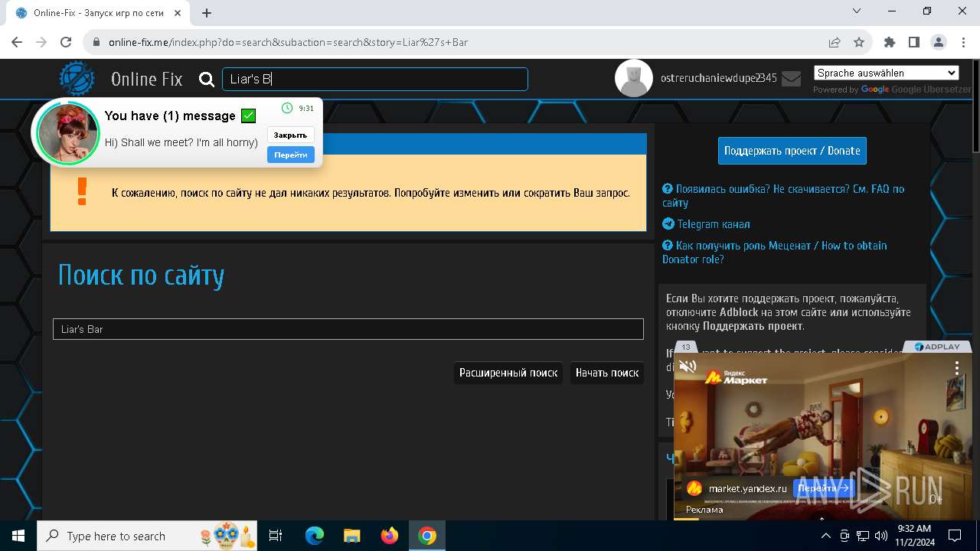This screenshot has height=551, width=980.
Task: Click the volume icon in system tray
Action: tap(880, 536)
